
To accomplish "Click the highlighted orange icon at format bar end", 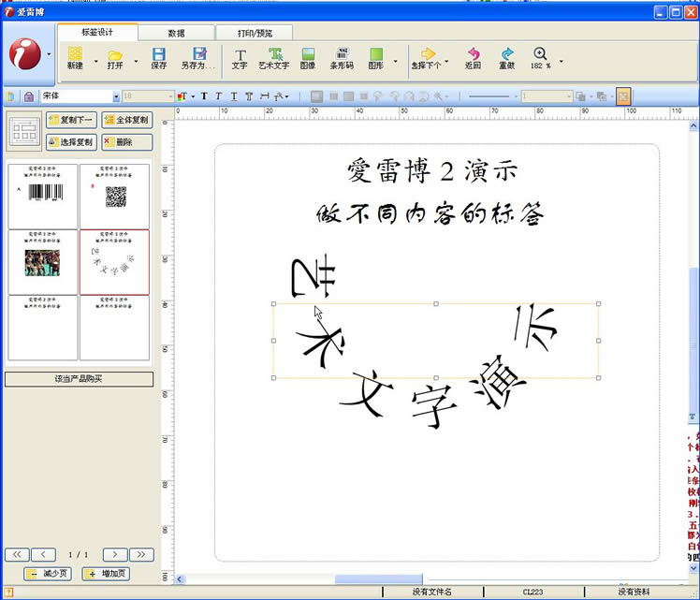I will [x=623, y=96].
